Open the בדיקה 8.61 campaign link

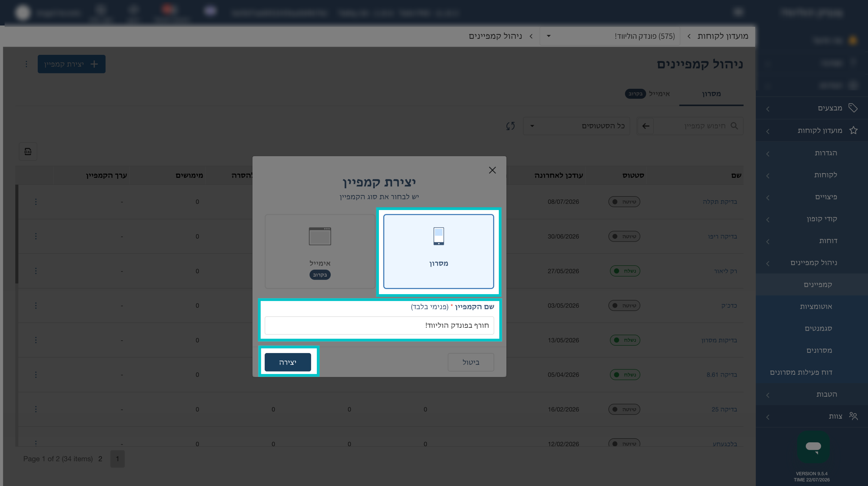point(722,375)
